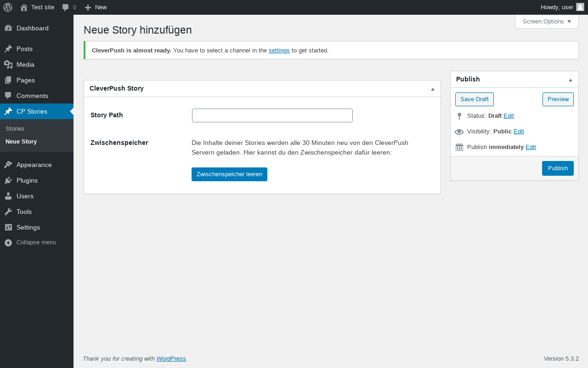The image size is (588, 368).
Task: Click the user avatar icon
Action: coord(580,7)
